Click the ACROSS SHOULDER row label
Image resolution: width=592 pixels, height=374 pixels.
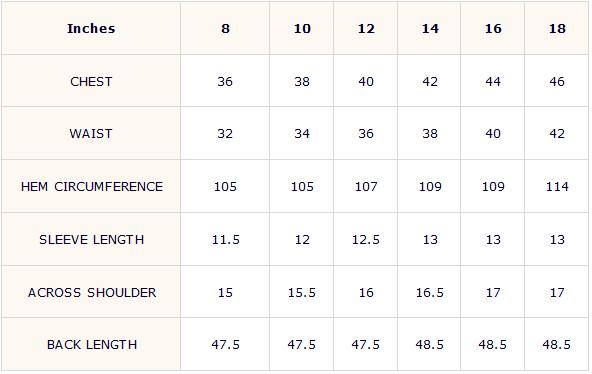point(92,292)
